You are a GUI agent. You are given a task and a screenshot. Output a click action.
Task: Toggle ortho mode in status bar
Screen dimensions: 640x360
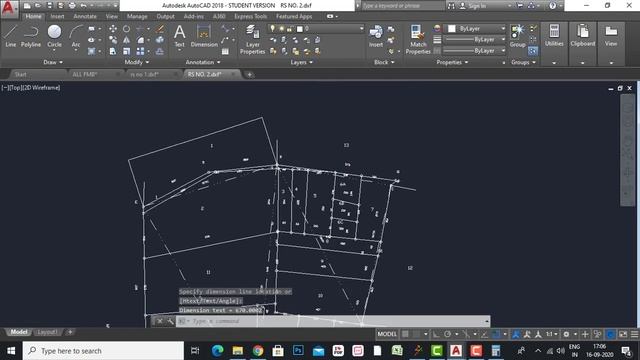[x=436, y=334]
